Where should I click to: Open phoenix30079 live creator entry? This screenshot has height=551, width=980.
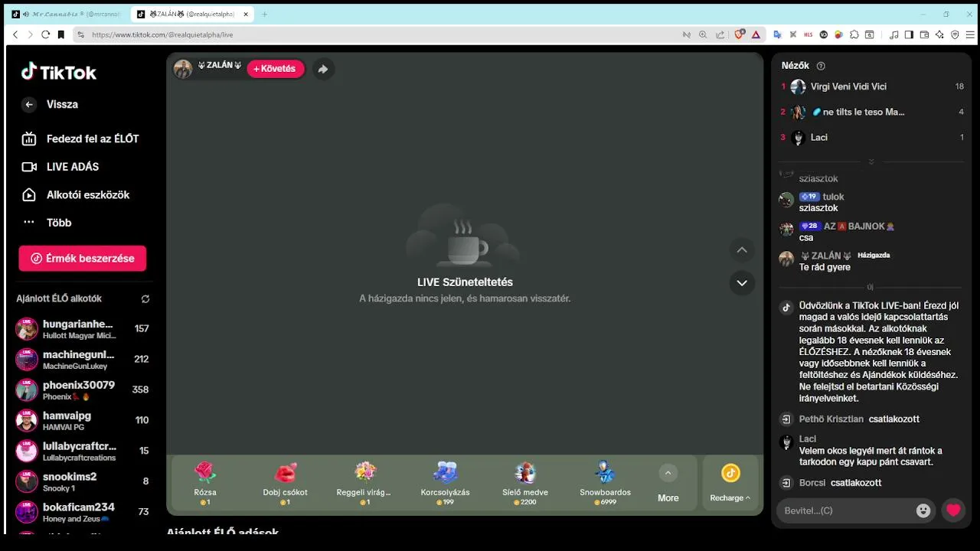[83, 390]
